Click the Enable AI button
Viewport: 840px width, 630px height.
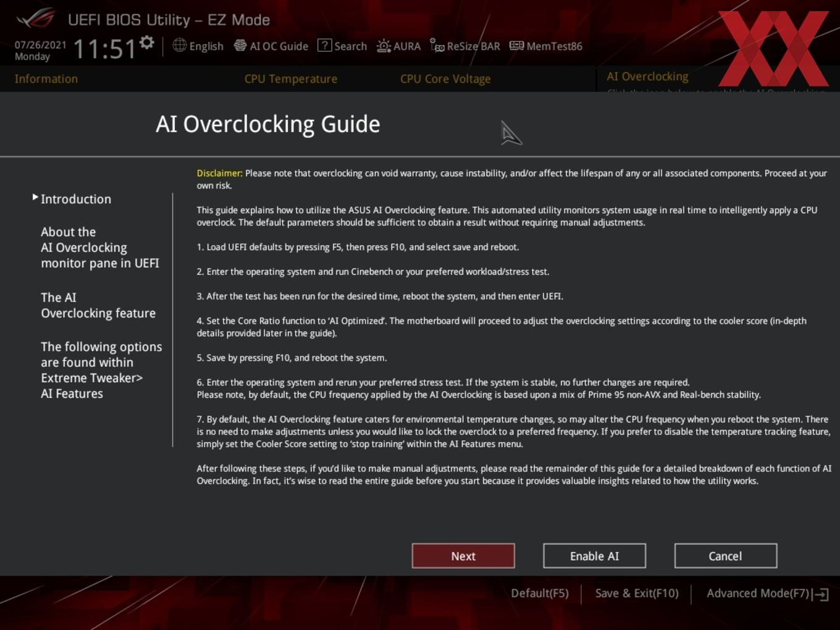(x=594, y=556)
